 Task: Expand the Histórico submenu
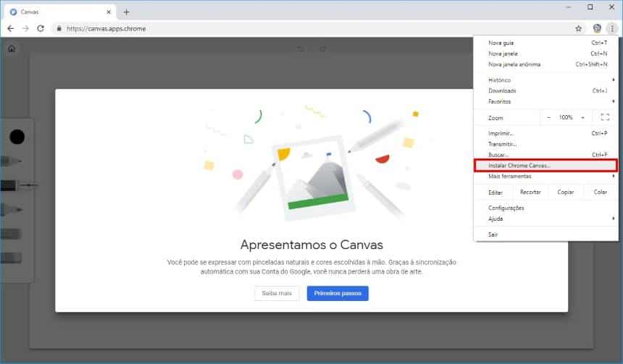tap(546, 80)
